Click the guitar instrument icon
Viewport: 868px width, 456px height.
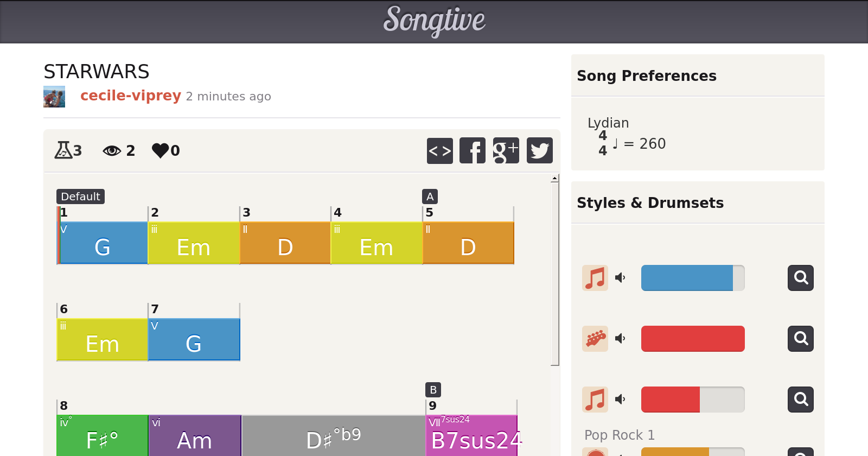(595, 339)
